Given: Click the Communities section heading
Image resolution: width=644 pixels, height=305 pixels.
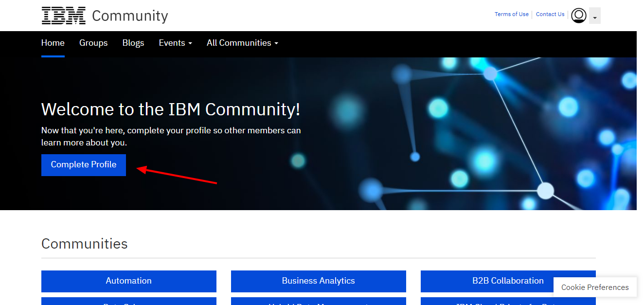Looking at the screenshot, I should point(85,244).
